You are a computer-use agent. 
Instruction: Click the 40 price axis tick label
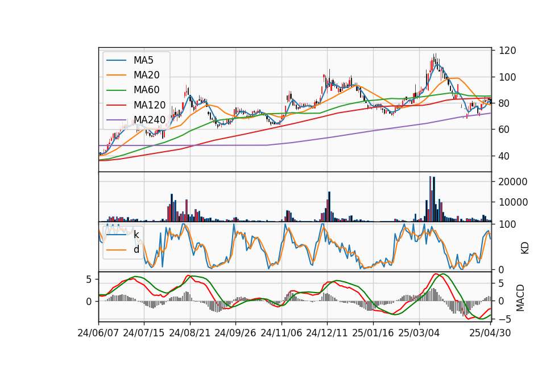click(x=504, y=156)
